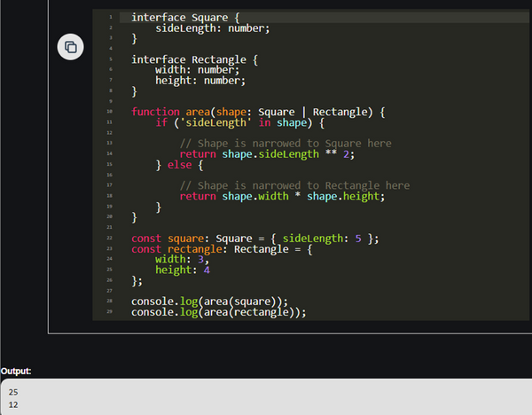Click the 'interface Square {' code line
The image size is (532, 415).
click(185, 18)
